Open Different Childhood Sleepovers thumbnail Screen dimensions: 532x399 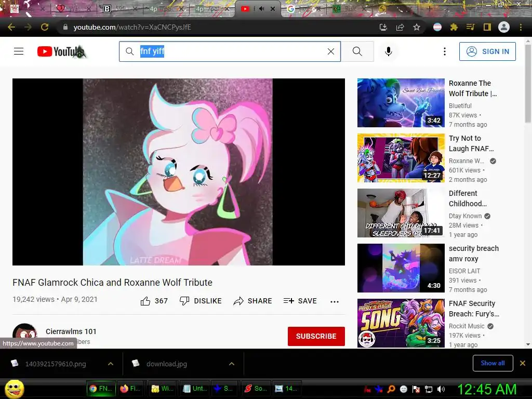point(401,213)
